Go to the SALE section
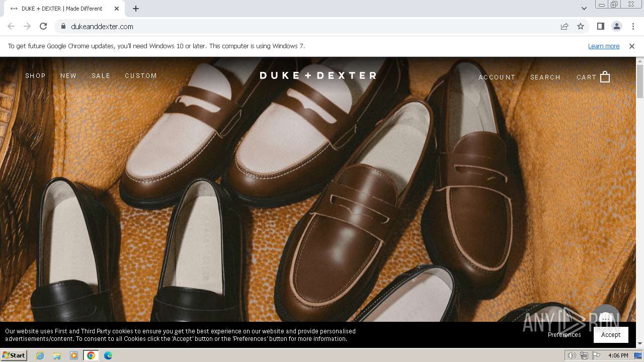 (x=101, y=76)
